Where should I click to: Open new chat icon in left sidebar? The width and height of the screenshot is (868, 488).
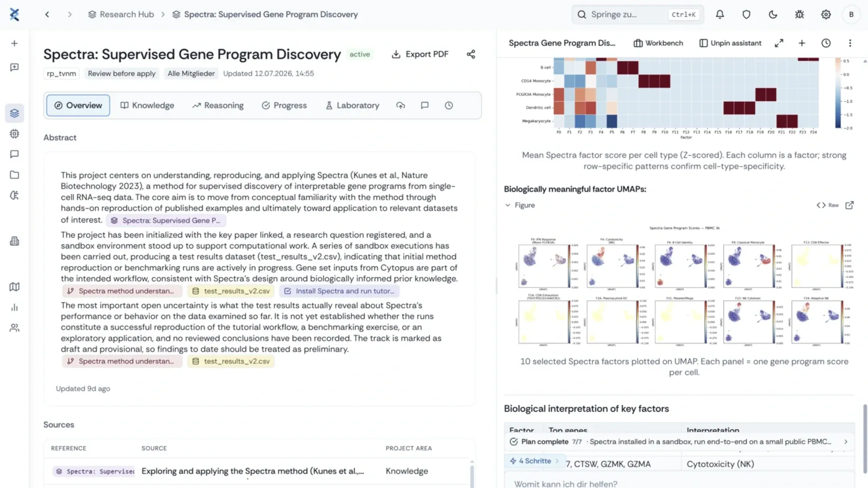pos(14,67)
